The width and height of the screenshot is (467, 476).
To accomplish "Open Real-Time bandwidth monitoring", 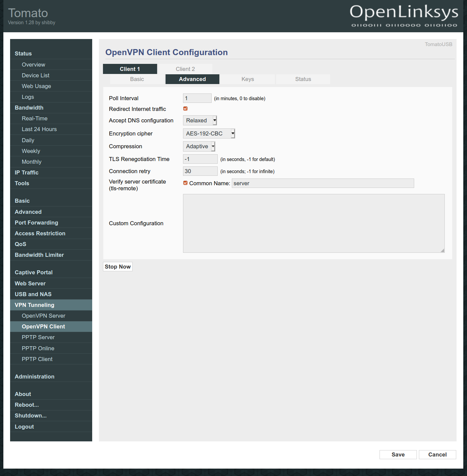I will [34, 118].
